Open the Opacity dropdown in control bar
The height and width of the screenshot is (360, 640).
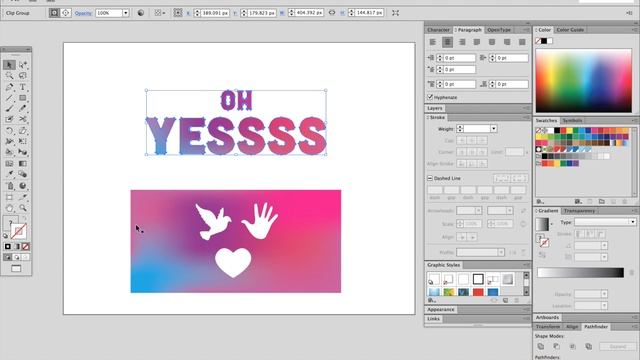[x=126, y=13]
